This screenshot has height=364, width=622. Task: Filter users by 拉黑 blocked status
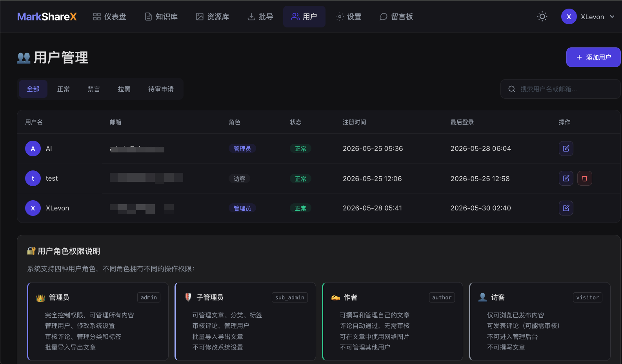(124, 89)
